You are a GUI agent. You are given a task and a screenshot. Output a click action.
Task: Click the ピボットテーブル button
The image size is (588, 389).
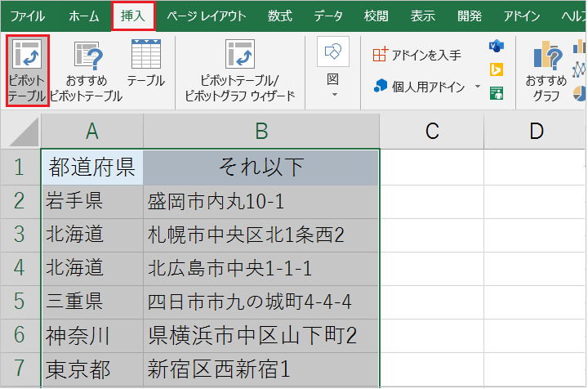pyautogui.click(x=27, y=71)
